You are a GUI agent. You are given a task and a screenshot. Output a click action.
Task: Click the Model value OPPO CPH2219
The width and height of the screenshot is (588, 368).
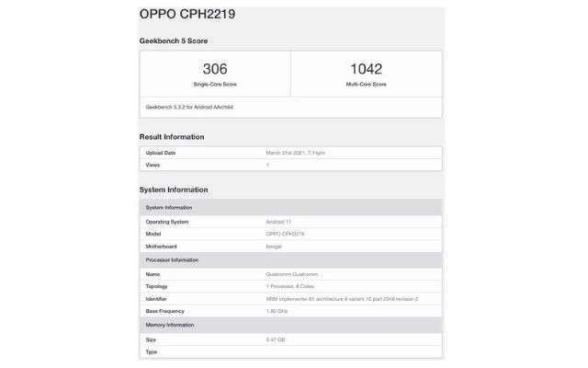[x=285, y=234]
